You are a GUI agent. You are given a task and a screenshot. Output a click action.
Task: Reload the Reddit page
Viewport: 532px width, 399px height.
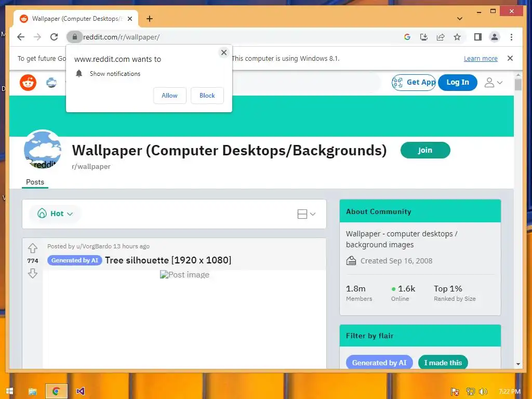pyautogui.click(x=54, y=37)
